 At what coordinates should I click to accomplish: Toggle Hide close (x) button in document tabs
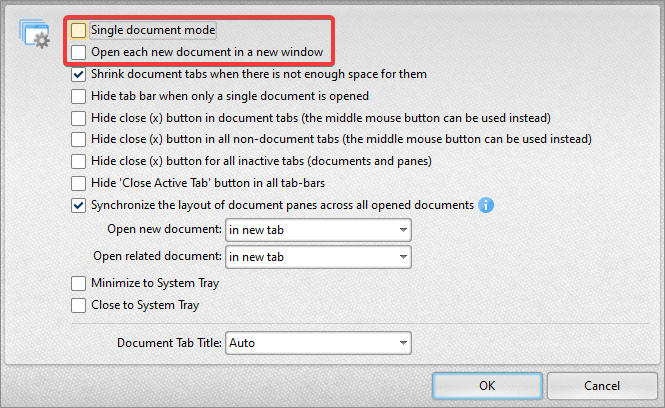[78, 118]
